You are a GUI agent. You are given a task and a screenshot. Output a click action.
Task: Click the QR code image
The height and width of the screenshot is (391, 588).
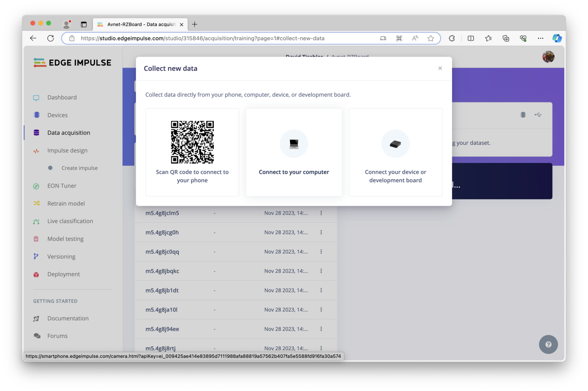point(192,142)
